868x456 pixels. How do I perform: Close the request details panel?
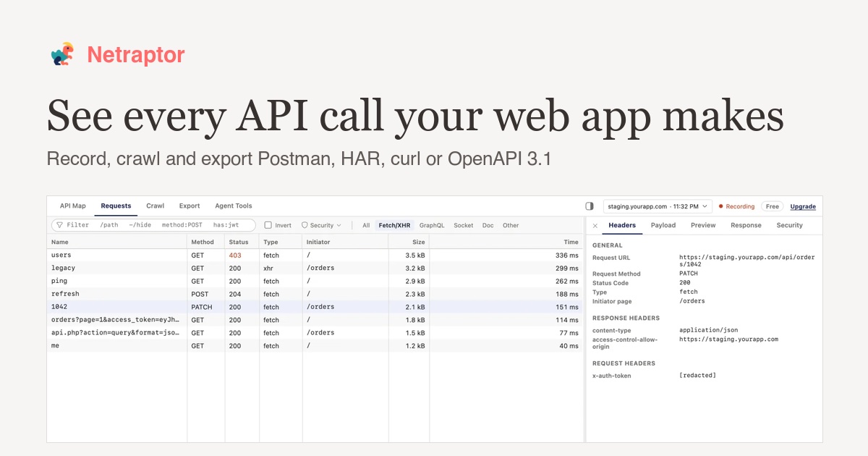pyautogui.click(x=595, y=226)
